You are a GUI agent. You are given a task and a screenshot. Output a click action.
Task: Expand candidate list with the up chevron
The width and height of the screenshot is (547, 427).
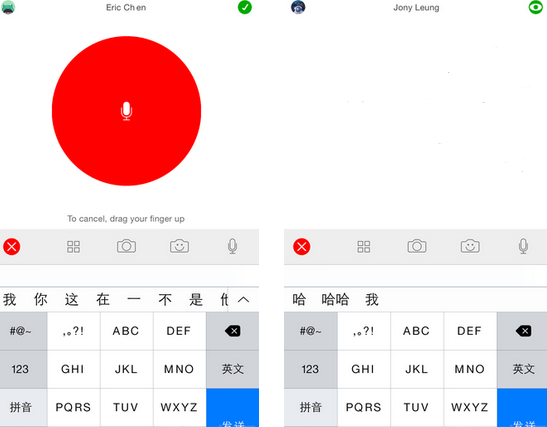(x=243, y=299)
